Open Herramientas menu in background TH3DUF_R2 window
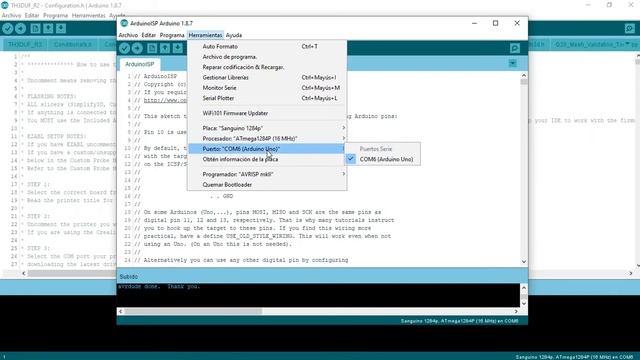640x360 pixels. [89, 16]
